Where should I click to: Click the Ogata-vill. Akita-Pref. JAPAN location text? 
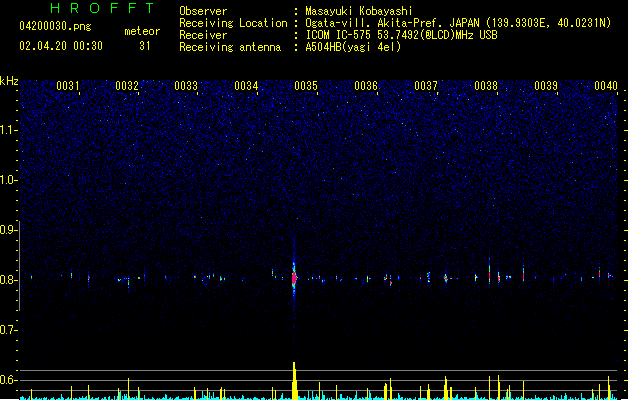(458, 23)
